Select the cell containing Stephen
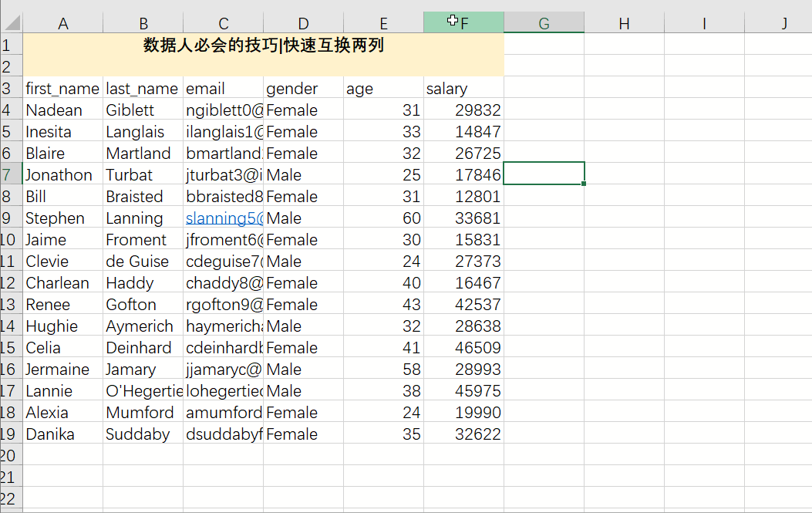 point(62,218)
